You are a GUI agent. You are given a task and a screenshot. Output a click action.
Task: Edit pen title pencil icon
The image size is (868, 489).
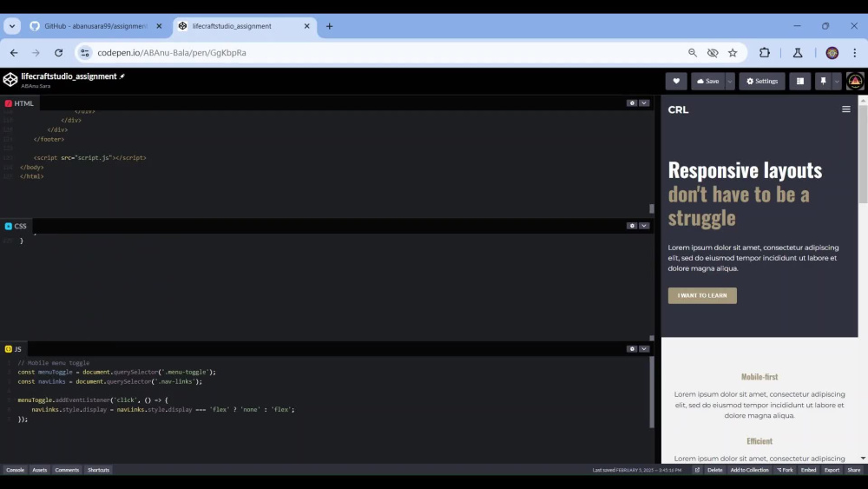click(122, 76)
